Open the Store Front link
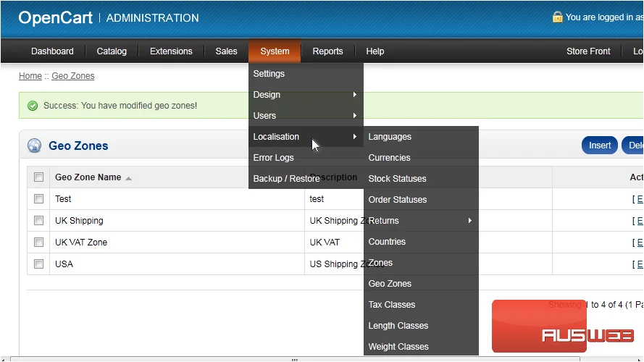The height and width of the screenshot is (362, 644). [588, 51]
